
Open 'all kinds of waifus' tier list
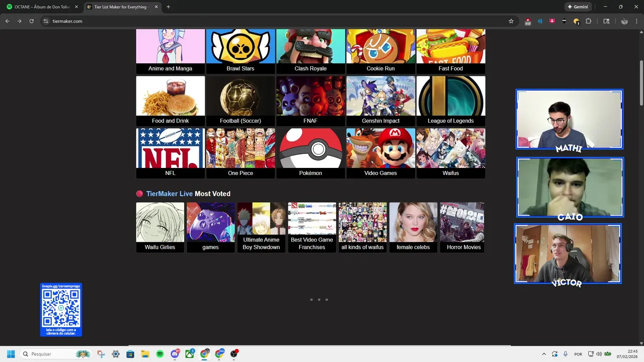[362, 227]
